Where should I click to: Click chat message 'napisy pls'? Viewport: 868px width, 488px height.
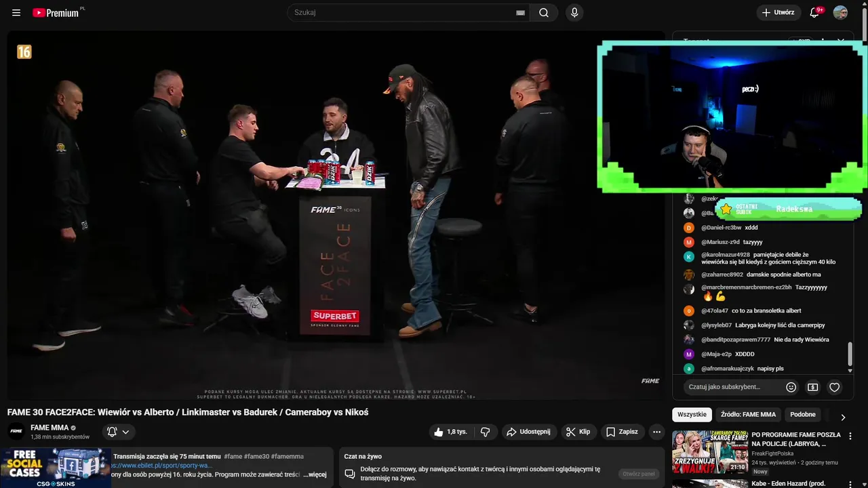770,369
